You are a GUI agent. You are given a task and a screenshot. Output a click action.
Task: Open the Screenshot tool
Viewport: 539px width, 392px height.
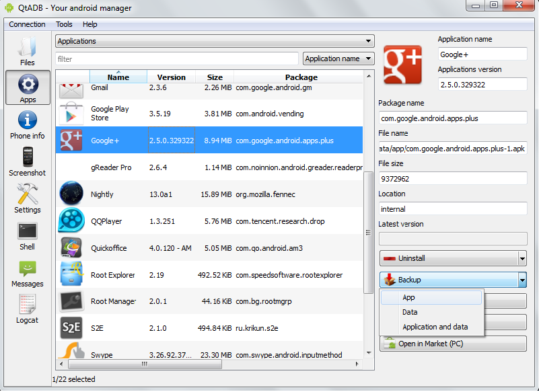coord(27,161)
